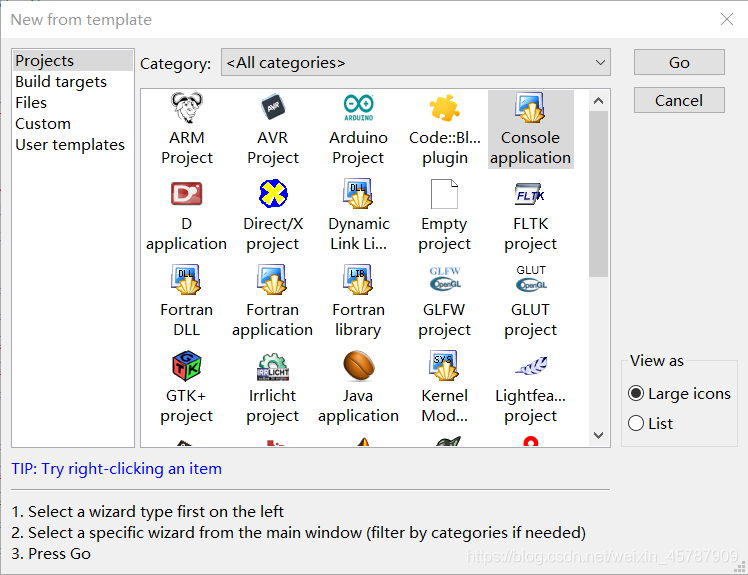Viewport: 748px width, 575px height.
Task: Select the Irrlicht project template
Action: point(272,387)
